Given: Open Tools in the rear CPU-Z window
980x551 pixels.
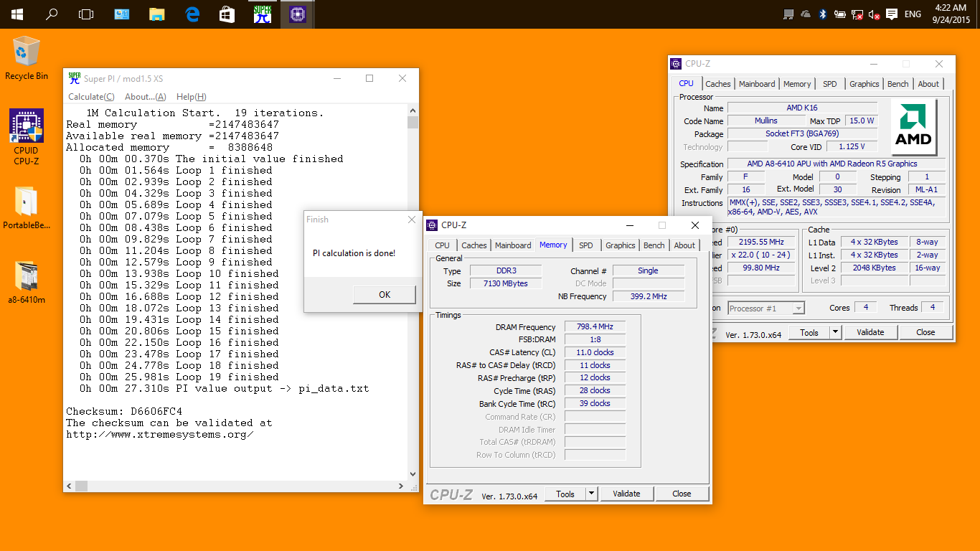Looking at the screenshot, I should (x=809, y=332).
